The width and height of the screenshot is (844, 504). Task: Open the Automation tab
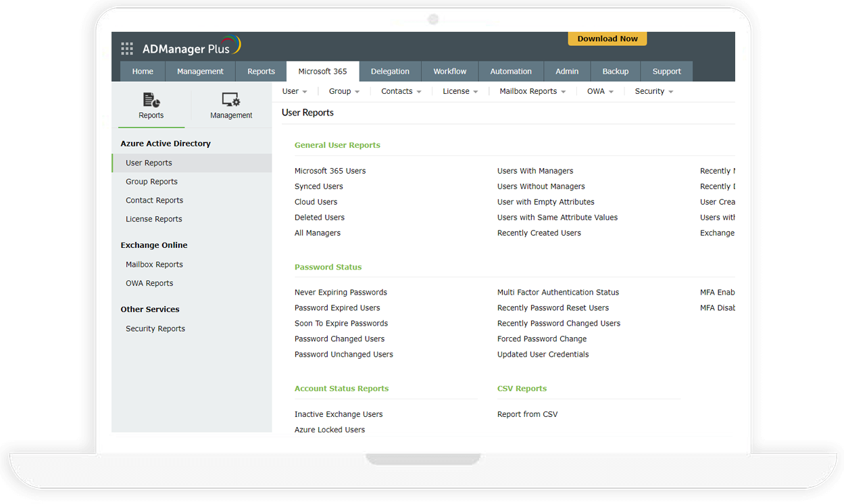[x=511, y=72]
